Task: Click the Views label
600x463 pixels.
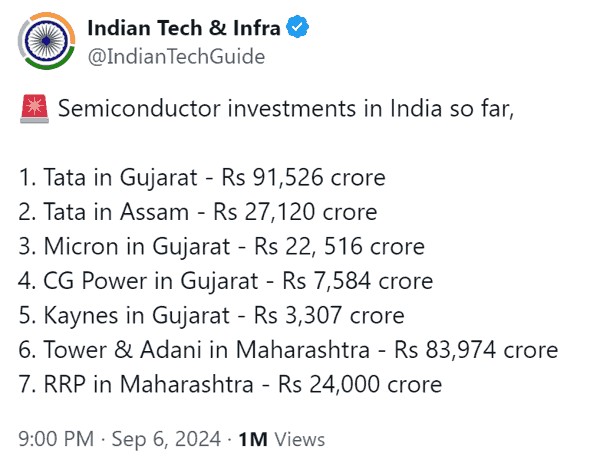Action: 297,438
